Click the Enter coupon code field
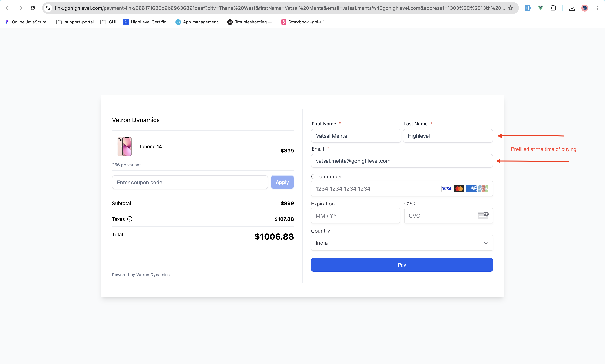 coord(190,182)
